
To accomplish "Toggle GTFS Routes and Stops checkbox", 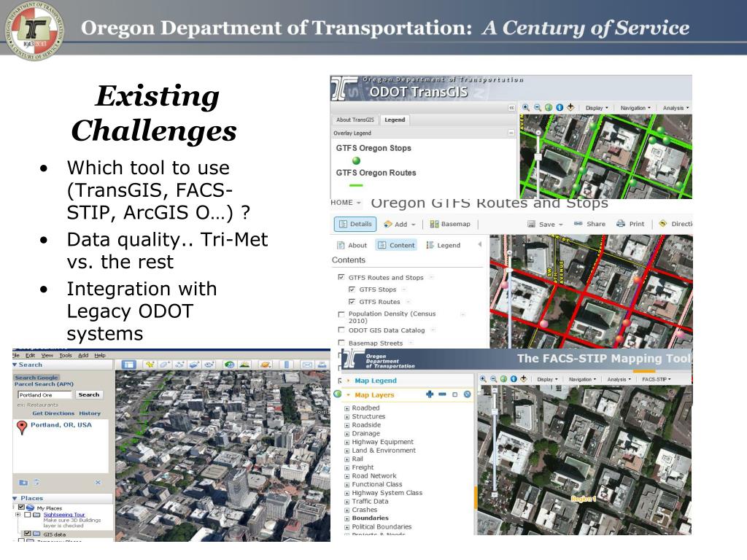I will click(x=341, y=276).
